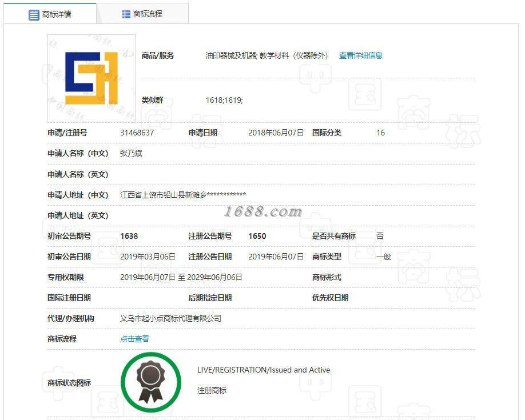Viewport: 525px width, 420px height.
Task: Select exclusive right period 2019年06月07日 至 2029年06月06日
Action: [181, 277]
